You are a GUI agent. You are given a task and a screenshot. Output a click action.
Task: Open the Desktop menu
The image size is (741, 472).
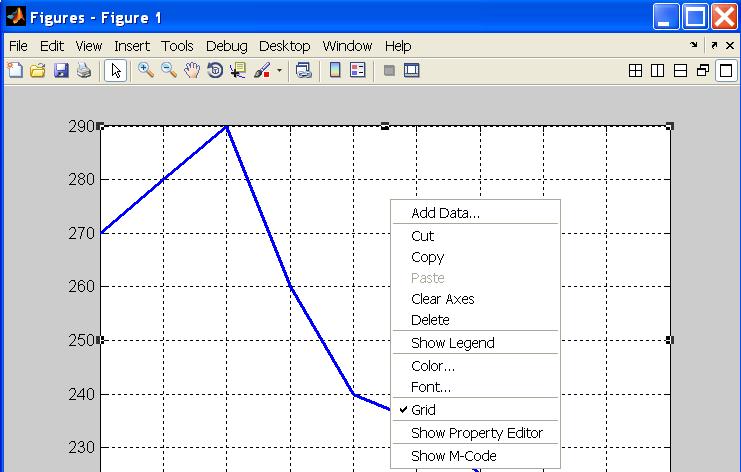point(284,46)
